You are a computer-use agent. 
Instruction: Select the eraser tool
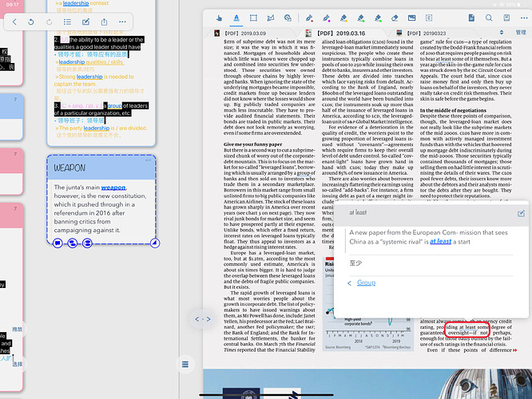tap(395, 18)
